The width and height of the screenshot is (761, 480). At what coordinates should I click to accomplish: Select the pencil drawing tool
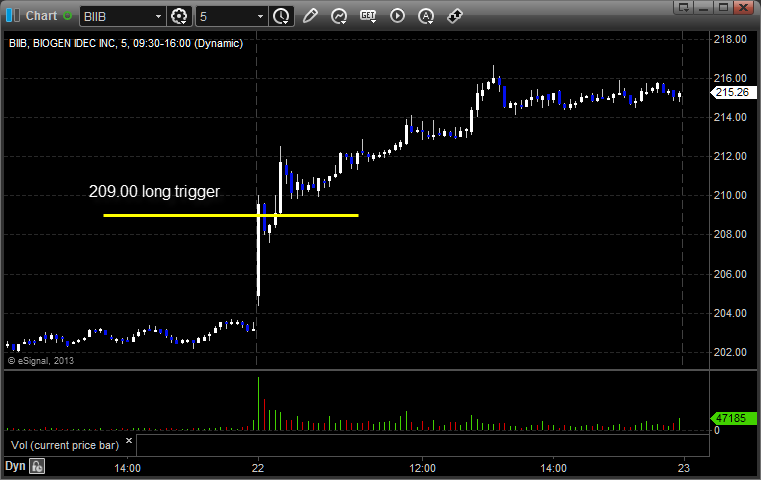(310, 16)
